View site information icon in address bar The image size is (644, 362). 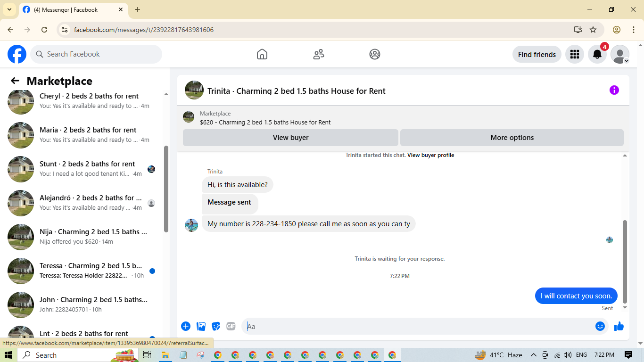[x=65, y=30]
